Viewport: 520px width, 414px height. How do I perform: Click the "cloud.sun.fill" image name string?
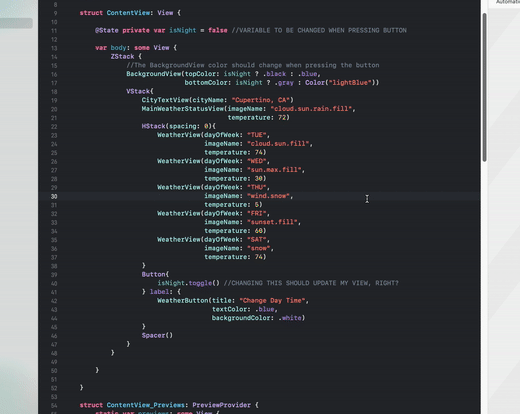278,143
